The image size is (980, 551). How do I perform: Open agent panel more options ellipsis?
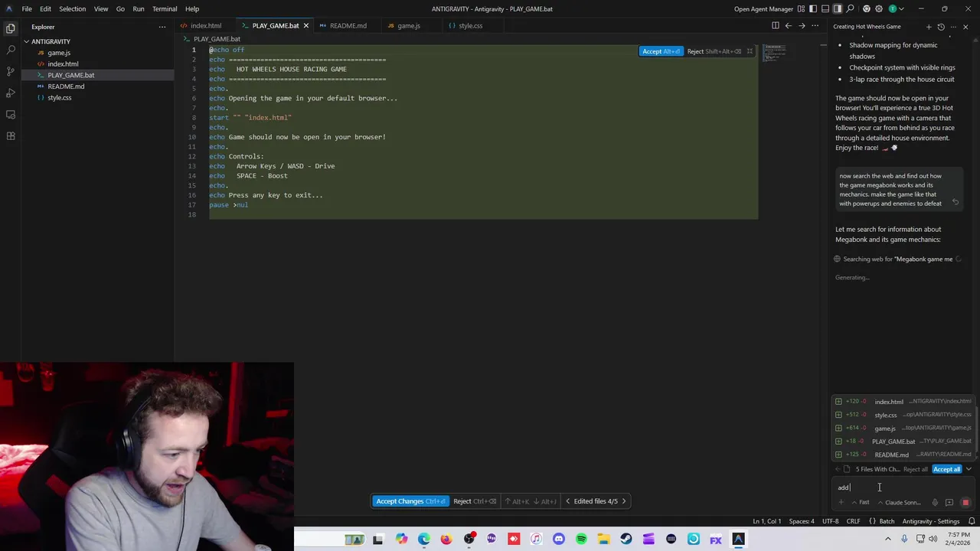coord(952,27)
